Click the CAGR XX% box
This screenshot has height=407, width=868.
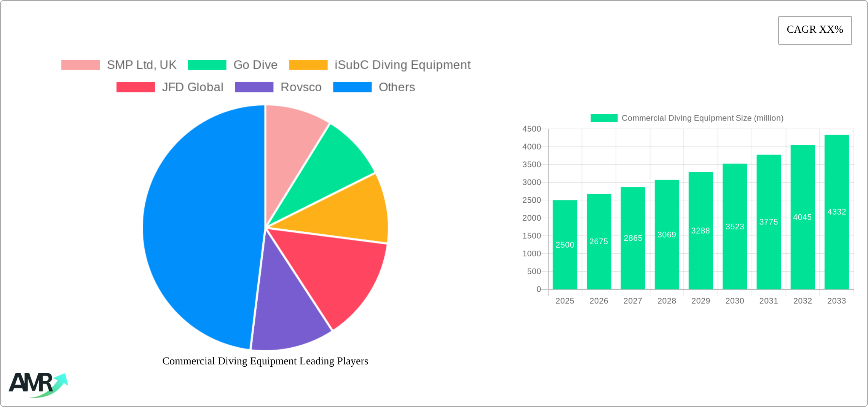click(815, 30)
